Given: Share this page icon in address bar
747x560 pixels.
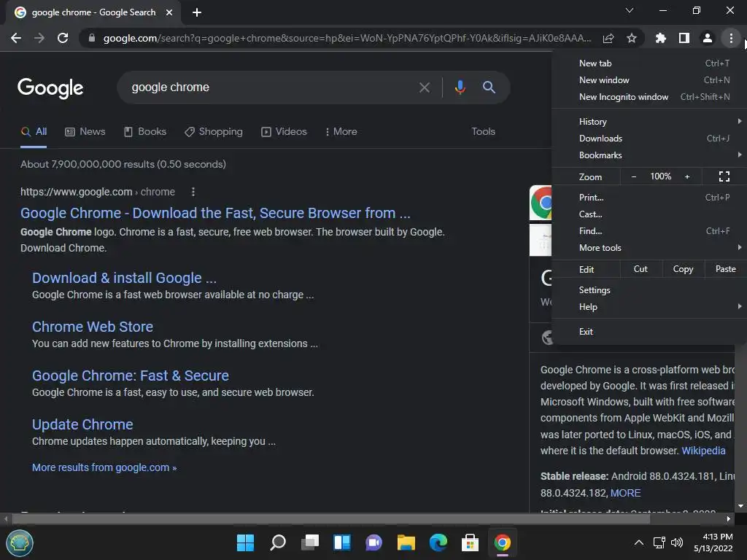Looking at the screenshot, I should click(x=608, y=38).
